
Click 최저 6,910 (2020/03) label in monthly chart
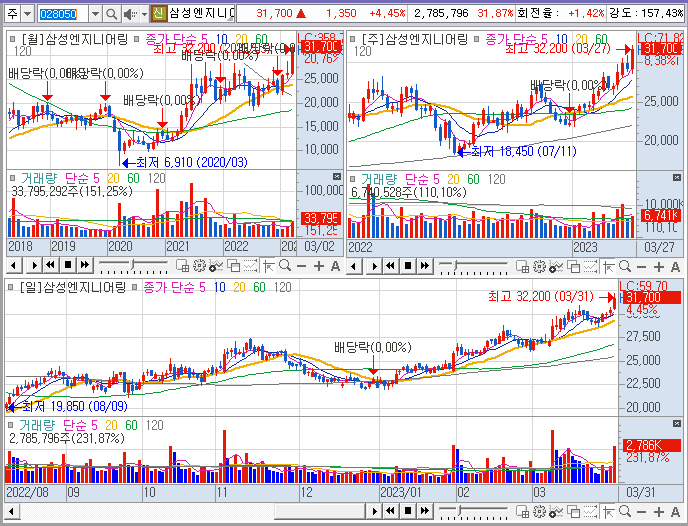[x=192, y=162]
